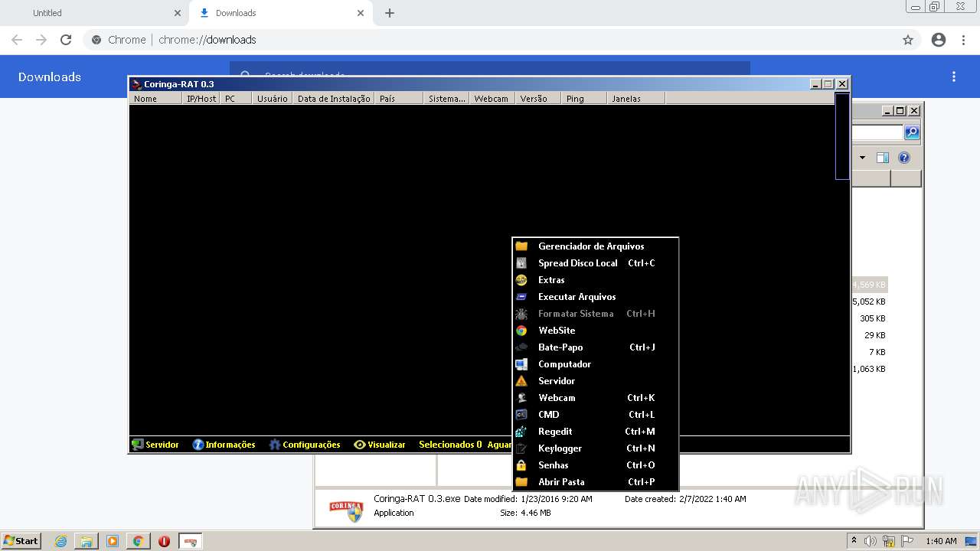Click the Computador monitor icon
980x551 pixels.
click(x=521, y=364)
